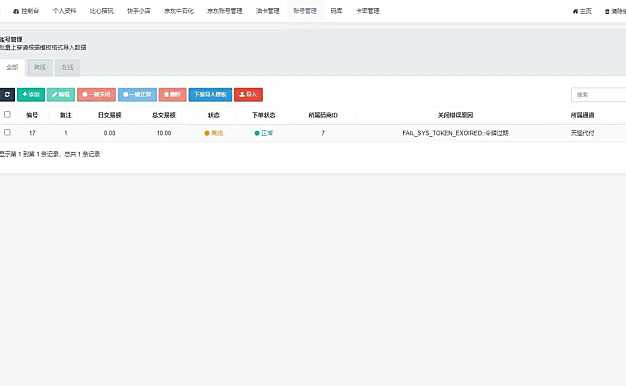Select the 全部 tab
626x386 pixels.
(x=12, y=67)
